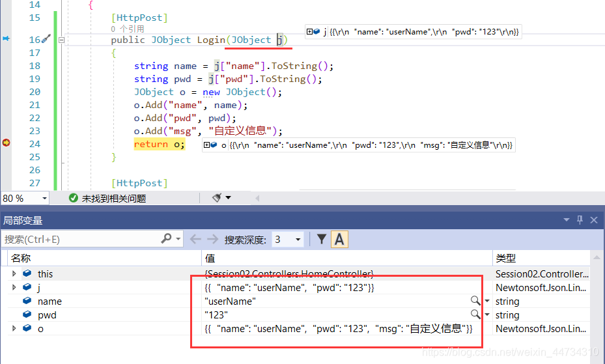
Task: Click 'return o;' statement on line 24
Action: point(160,144)
